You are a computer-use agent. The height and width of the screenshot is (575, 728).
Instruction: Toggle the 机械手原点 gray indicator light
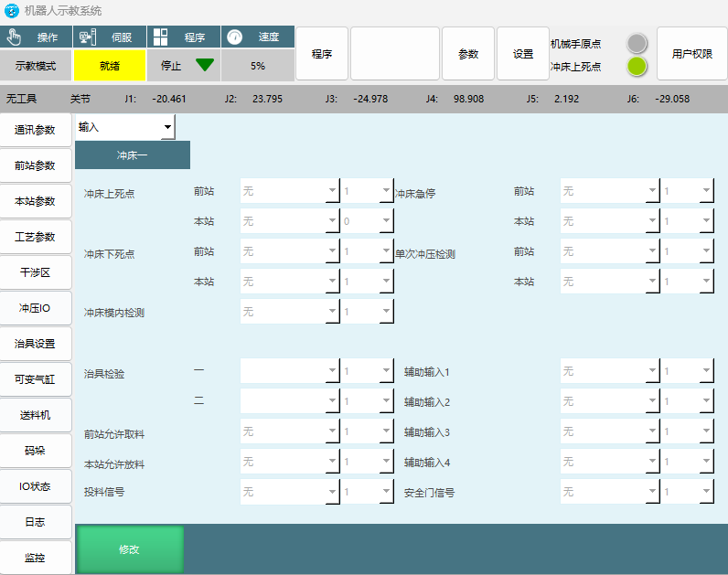pos(637,43)
